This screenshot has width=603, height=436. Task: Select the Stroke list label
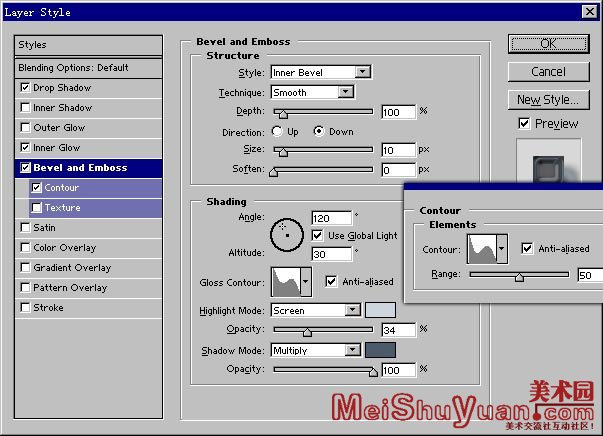(48, 308)
